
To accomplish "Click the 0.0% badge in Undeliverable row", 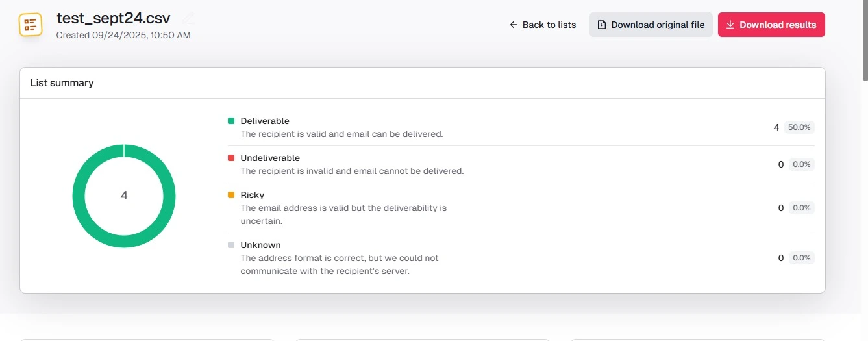I will pyautogui.click(x=801, y=164).
